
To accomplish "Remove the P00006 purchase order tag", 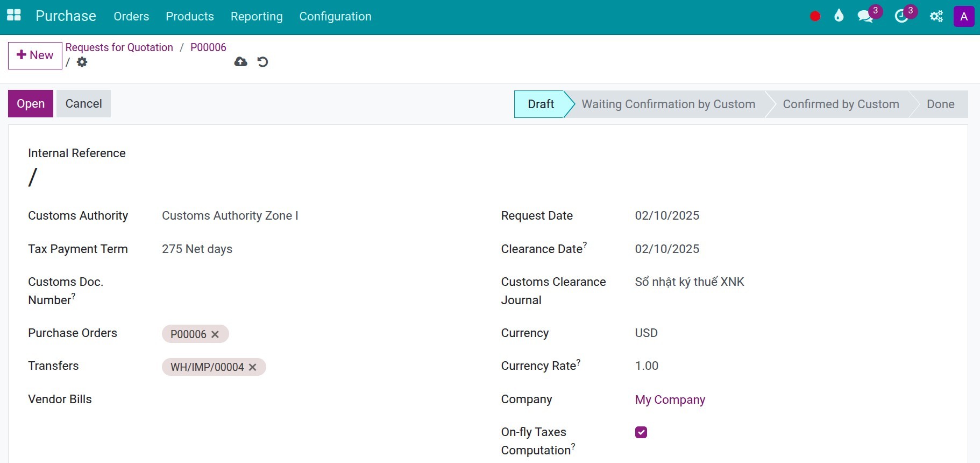I will (215, 334).
